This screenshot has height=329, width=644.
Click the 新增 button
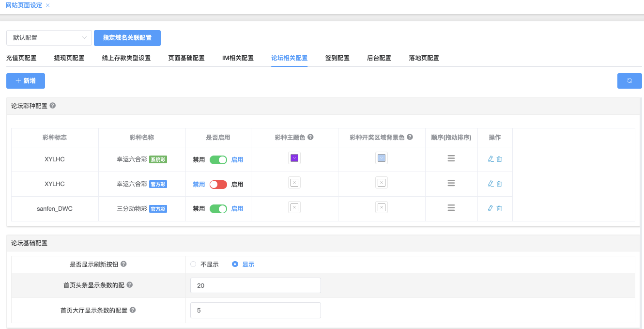pyautogui.click(x=26, y=81)
